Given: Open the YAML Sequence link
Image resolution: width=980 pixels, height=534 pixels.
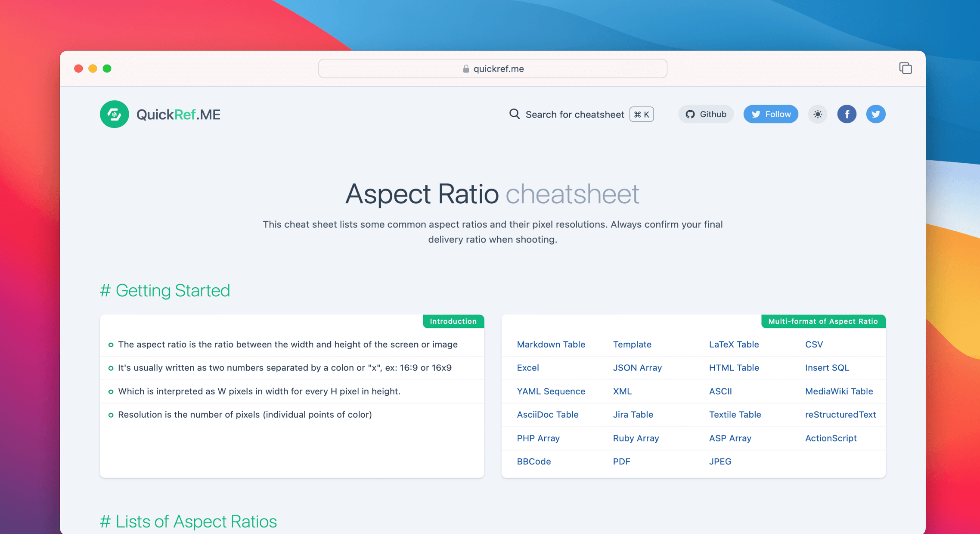Looking at the screenshot, I should click(551, 391).
